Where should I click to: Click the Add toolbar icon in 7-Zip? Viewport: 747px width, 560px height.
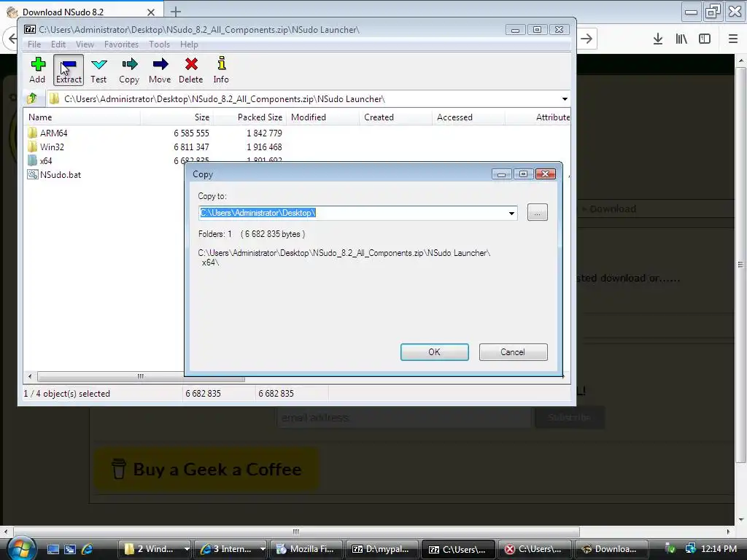37,70
